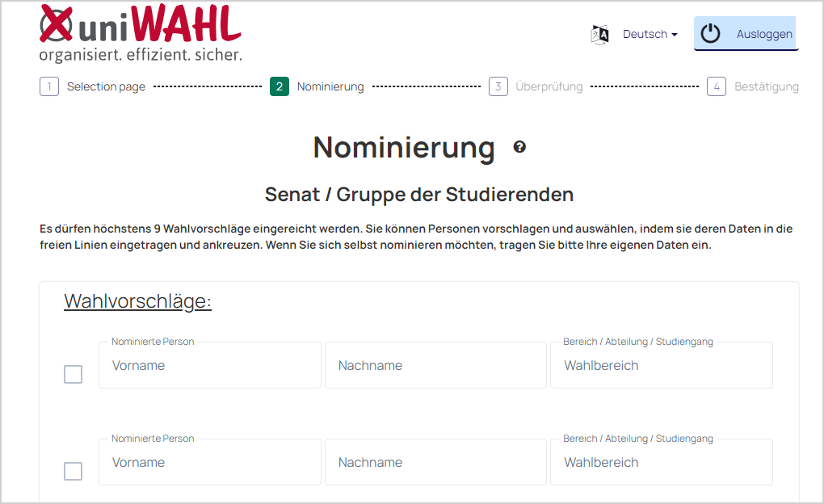Select the Überprüfung step label

549,86
